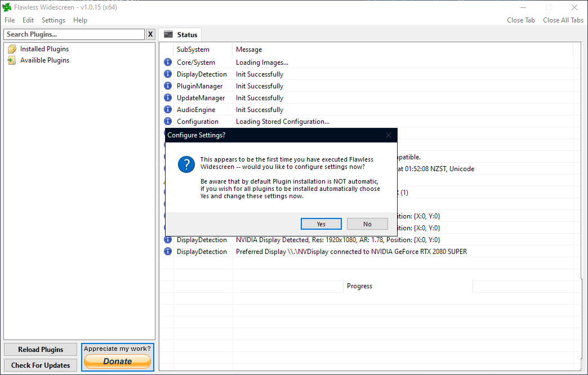Viewport: 588px width, 375px height.
Task: Click Close Tab in menu bar
Action: [x=521, y=20]
